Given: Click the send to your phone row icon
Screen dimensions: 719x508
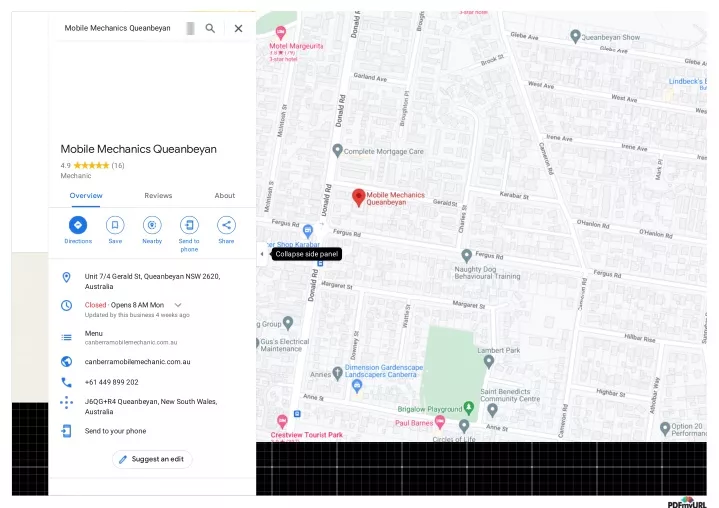Looking at the screenshot, I should click(x=66, y=431).
